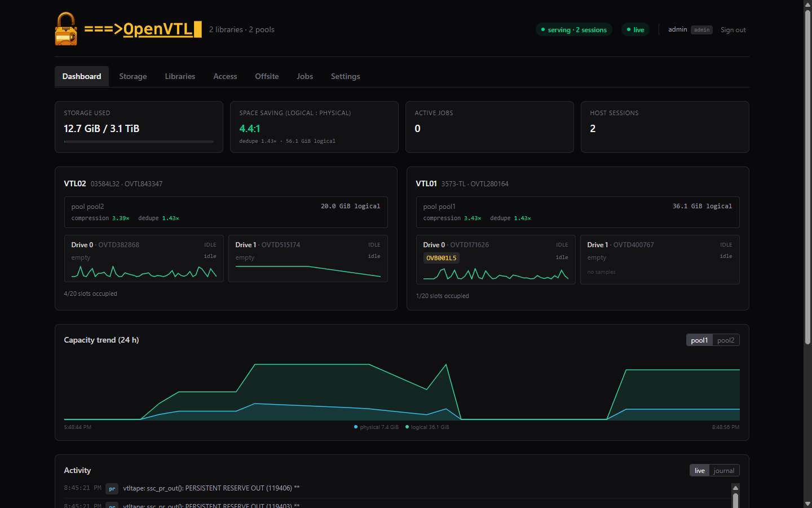Click the 1/20 slots occupied text
This screenshot has height=508, width=812.
(442, 296)
